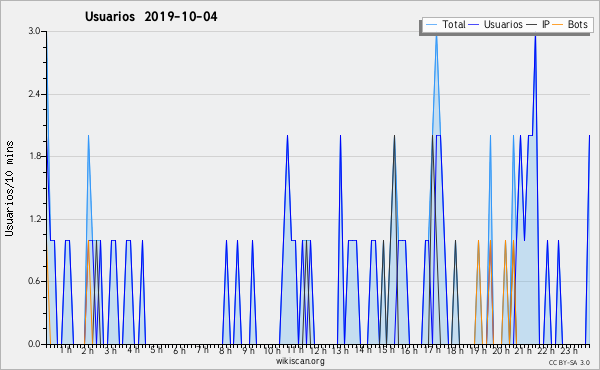Click the '14 h' x-axis tick label

point(363,350)
